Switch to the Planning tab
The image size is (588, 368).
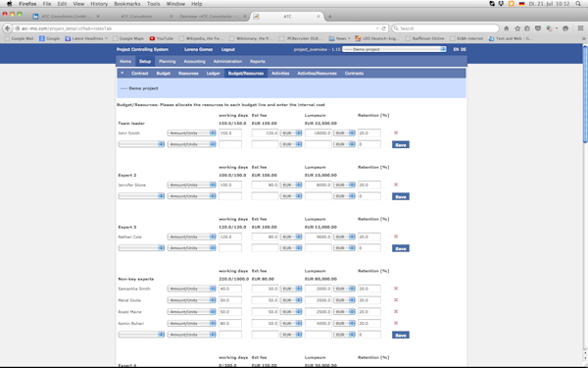pos(167,61)
